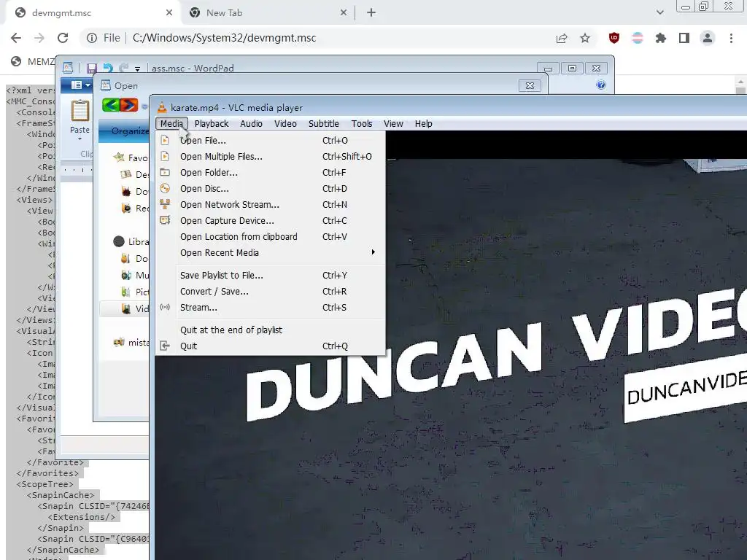Open the View menu in VLC
Screen dimensions: 747x560
pos(393,123)
